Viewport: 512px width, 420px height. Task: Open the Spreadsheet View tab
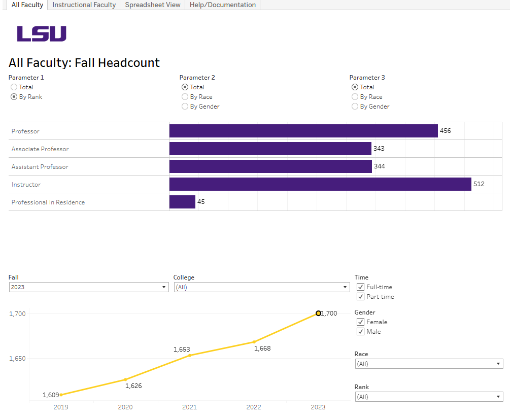pos(152,5)
